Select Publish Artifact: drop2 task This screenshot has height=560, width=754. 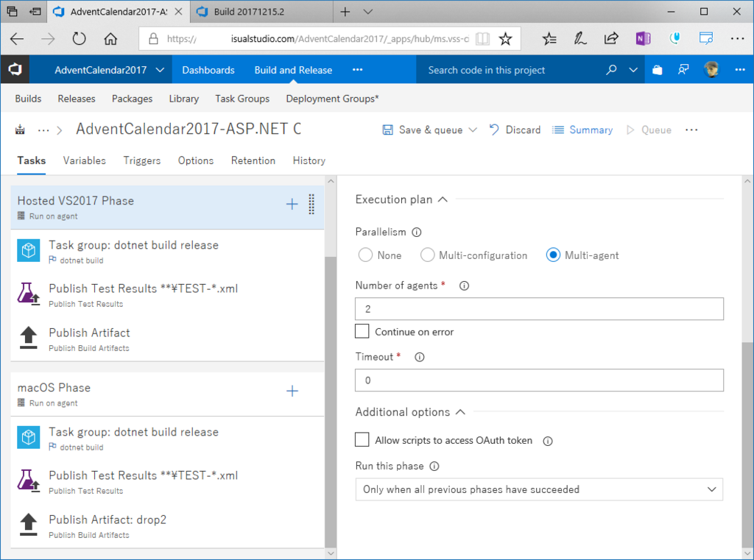pyautogui.click(x=167, y=526)
